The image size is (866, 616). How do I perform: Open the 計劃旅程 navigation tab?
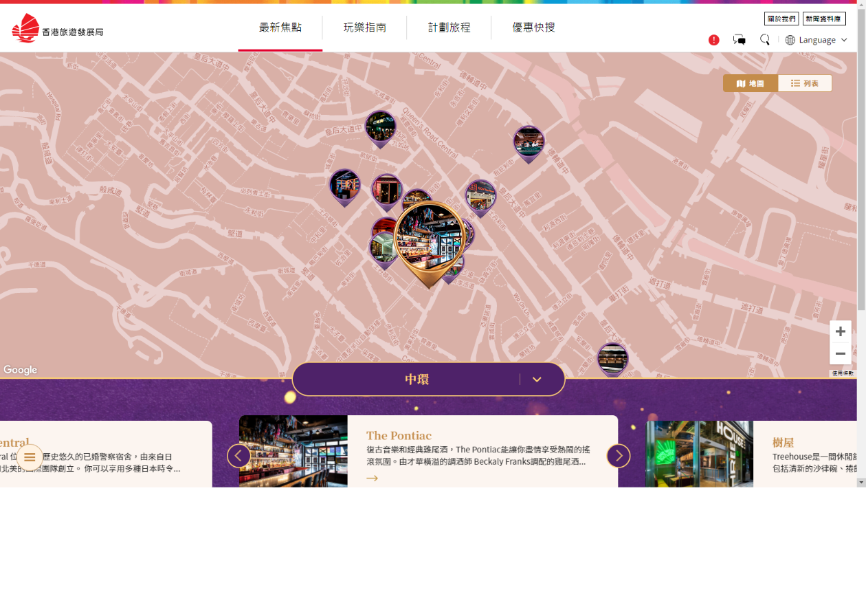(449, 27)
